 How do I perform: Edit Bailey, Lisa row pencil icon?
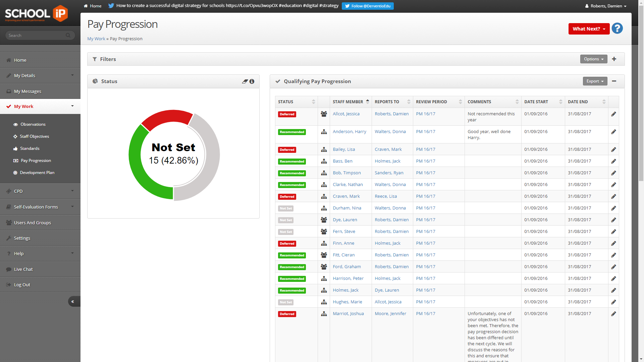click(x=613, y=149)
